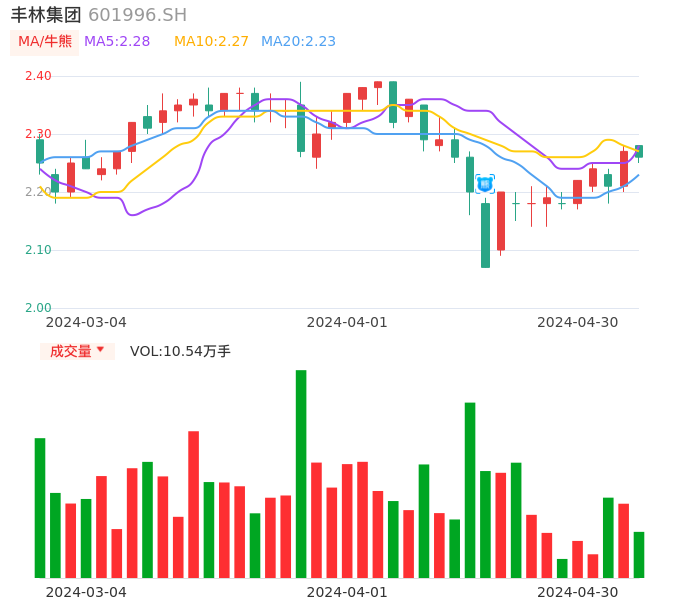Select the last green volume bar at far right
Image resolution: width=686 pixels, height=606 pixels.
(639, 554)
